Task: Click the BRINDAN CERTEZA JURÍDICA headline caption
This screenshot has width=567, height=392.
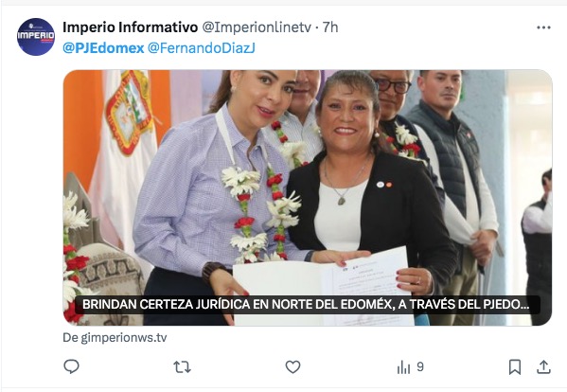Action: (x=308, y=304)
